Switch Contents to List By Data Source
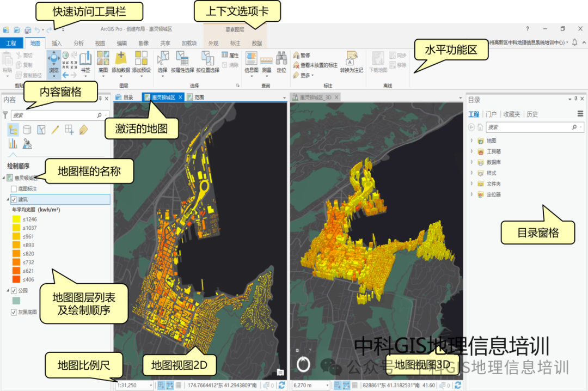Screen dimensions: 588x391 pos(27,130)
